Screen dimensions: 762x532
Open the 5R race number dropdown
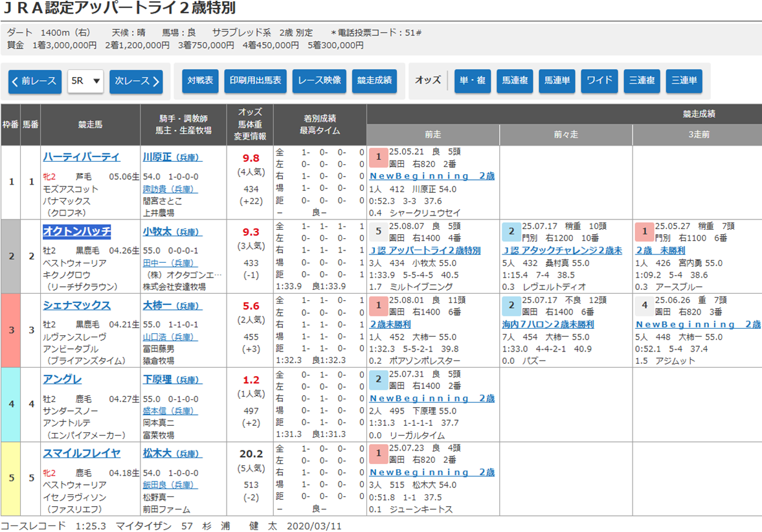click(85, 82)
